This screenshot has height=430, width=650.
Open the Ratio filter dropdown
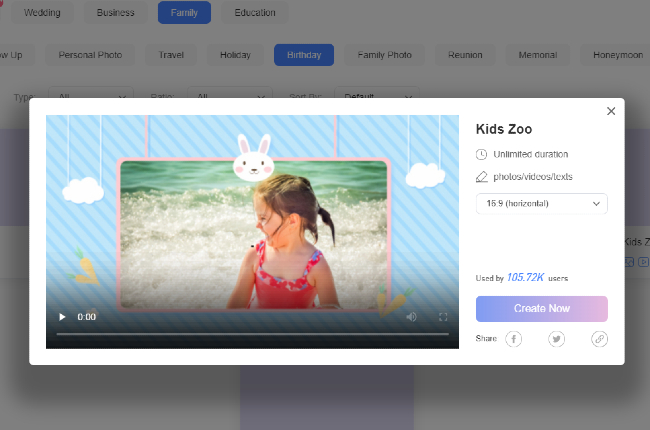point(230,93)
